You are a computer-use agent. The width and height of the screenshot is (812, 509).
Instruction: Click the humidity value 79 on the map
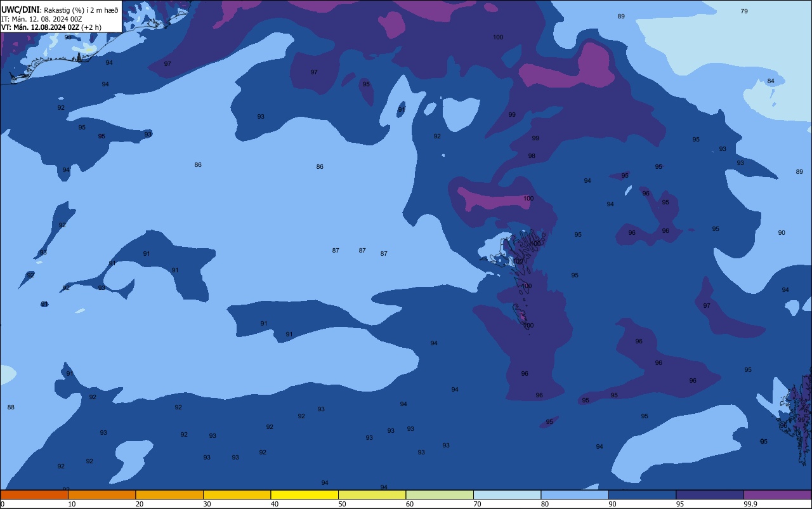click(x=744, y=11)
